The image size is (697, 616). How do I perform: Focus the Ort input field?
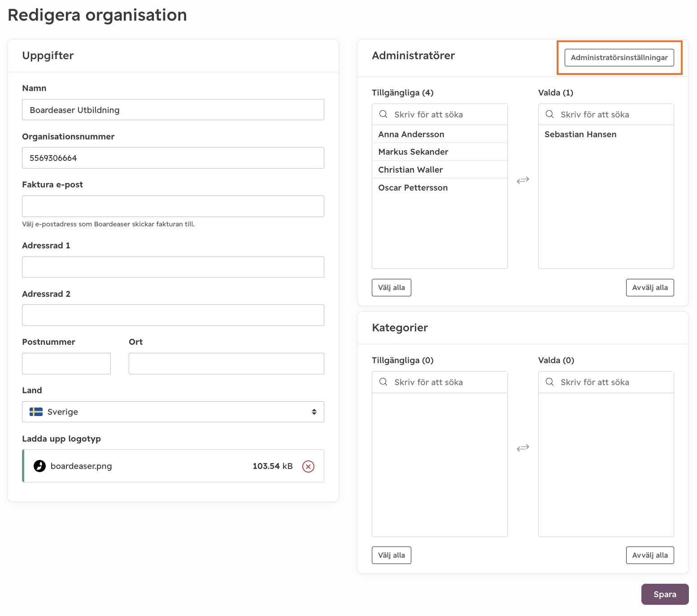(227, 364)
